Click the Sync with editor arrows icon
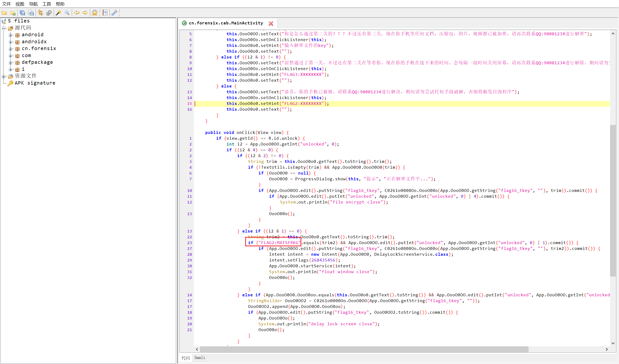This screenshot has height=364, width=619. coord(41,13)
